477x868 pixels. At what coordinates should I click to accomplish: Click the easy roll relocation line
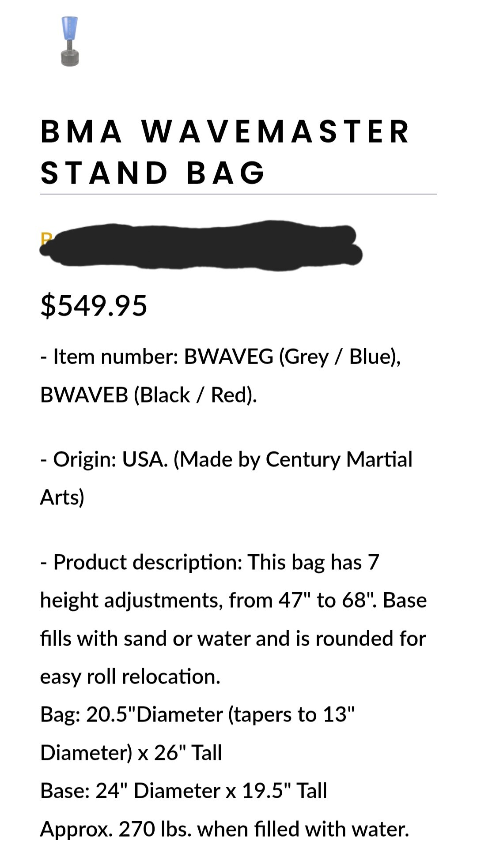tap(130, 676)
